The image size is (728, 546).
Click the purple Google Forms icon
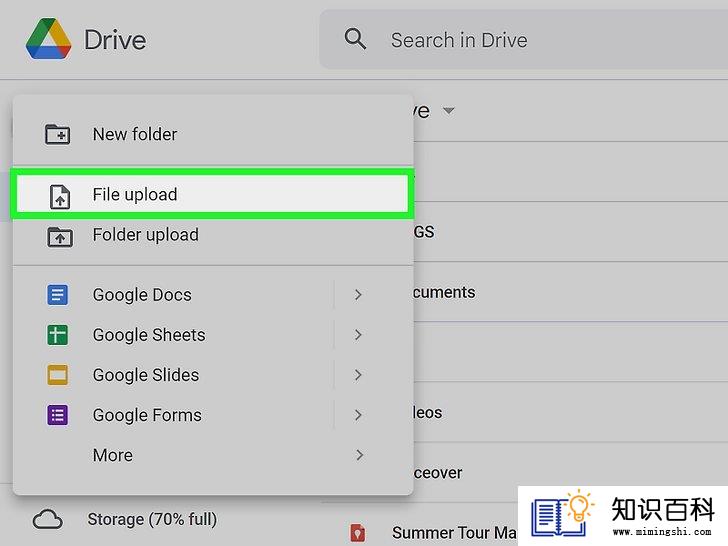tap(58, 415)
